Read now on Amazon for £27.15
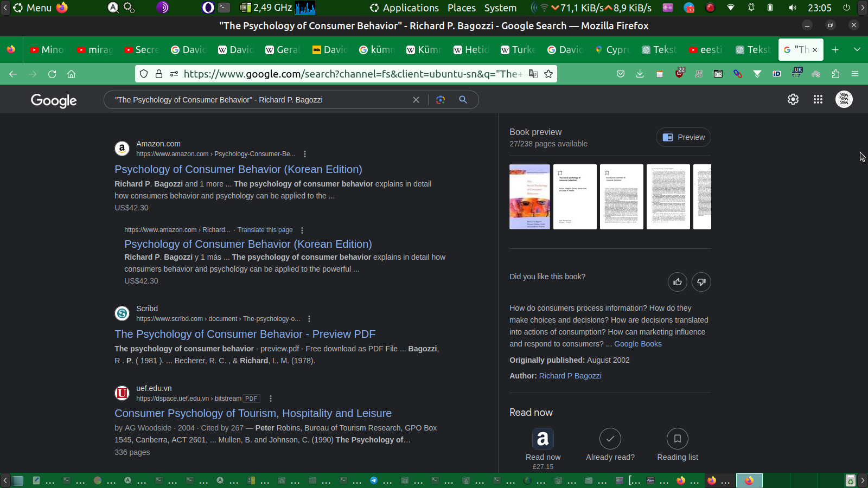Screen dimensions: 868x488 pyautogui.click(x=543, y=449)
